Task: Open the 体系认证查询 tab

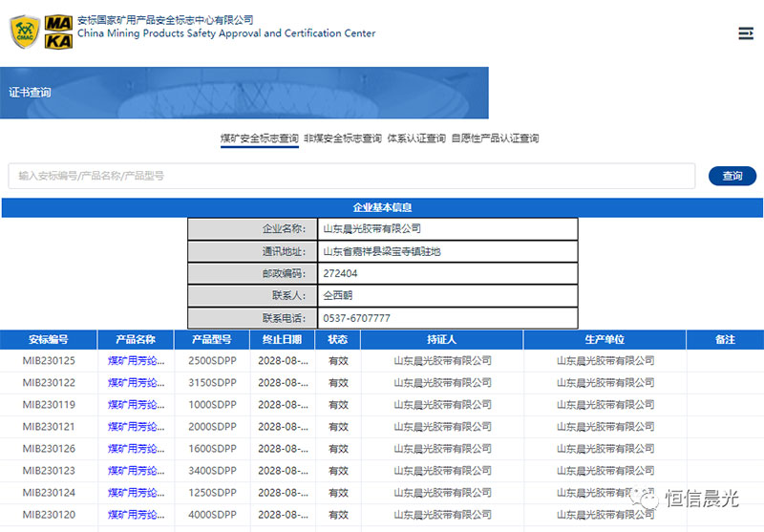Action: pyautogui.click(x=416, y=138)
